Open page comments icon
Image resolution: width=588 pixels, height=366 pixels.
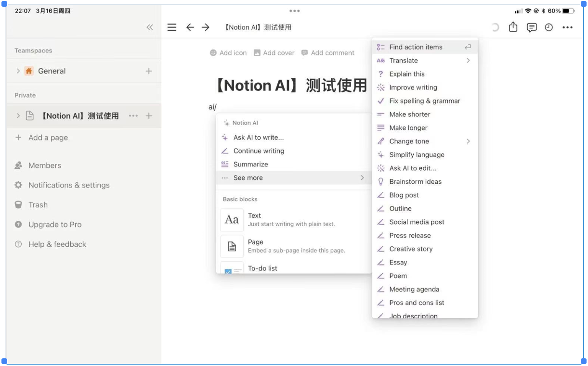pos(532,27)
